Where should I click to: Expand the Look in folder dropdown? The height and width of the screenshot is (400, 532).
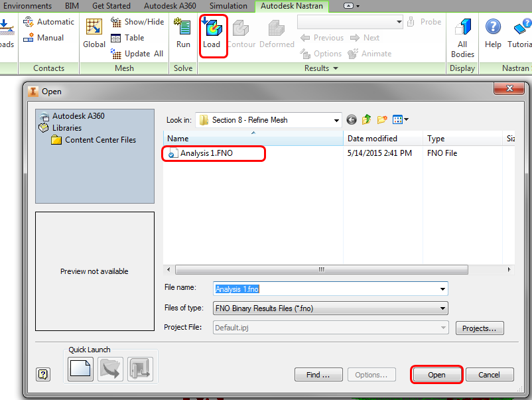tap(336, 120)
